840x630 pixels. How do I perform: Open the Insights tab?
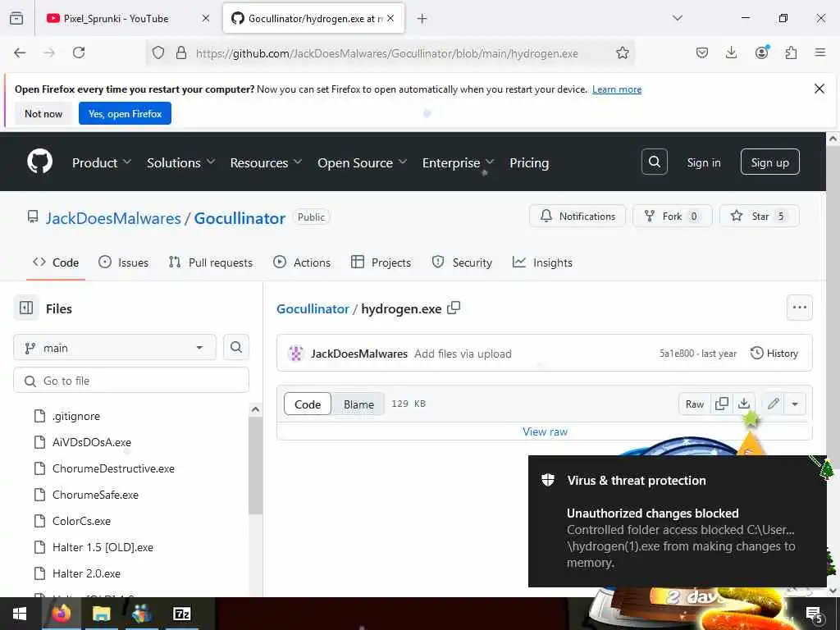point(542,262)
